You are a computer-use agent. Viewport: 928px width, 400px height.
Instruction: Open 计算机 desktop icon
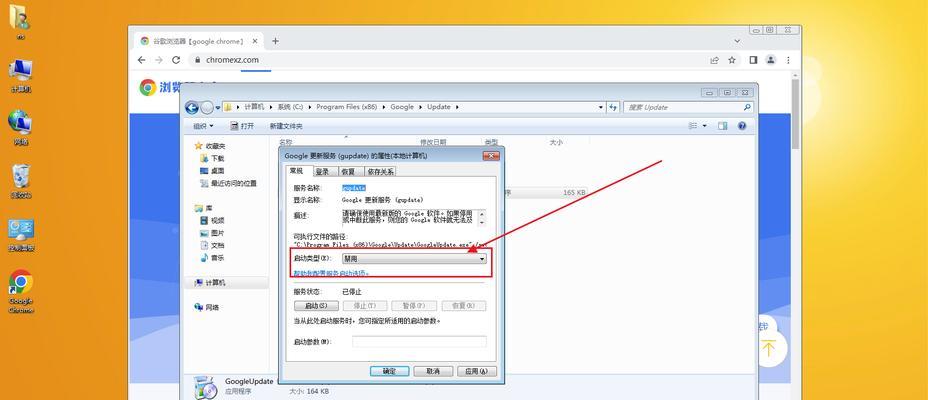21,75
